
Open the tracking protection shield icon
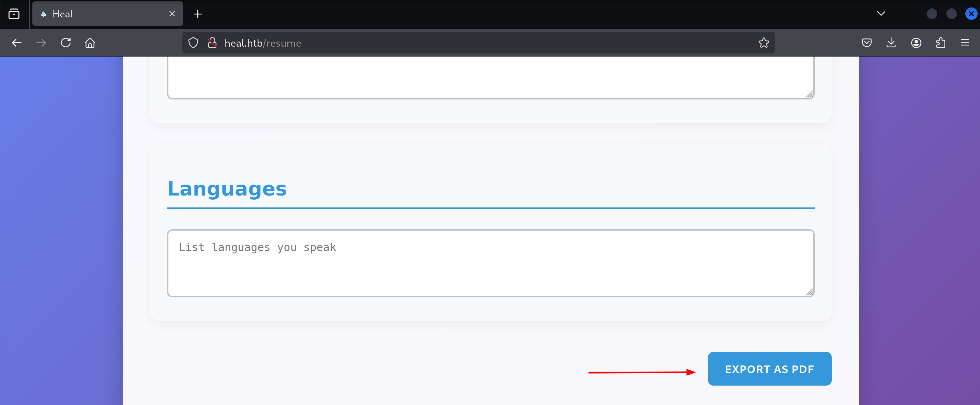193,43
